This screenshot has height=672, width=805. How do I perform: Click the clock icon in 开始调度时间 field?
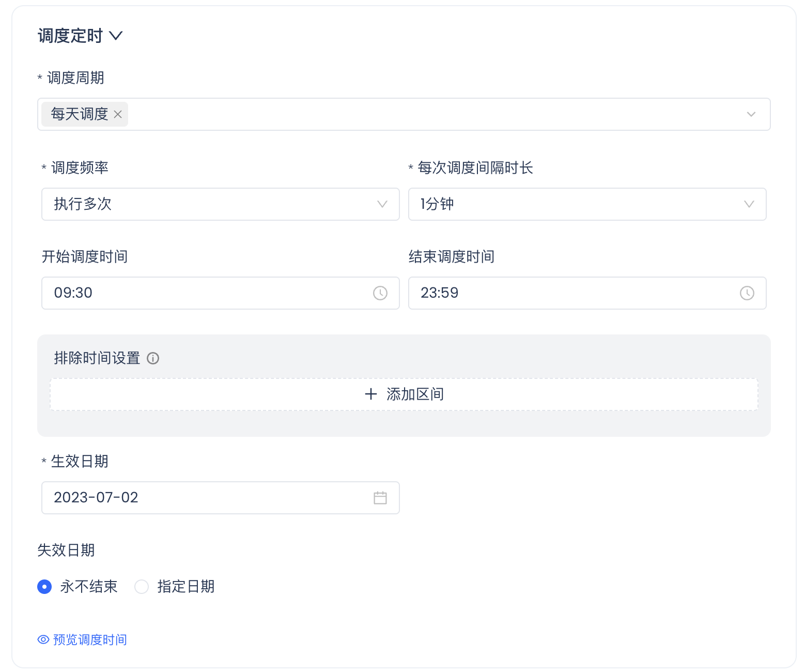tap(380, 293)
